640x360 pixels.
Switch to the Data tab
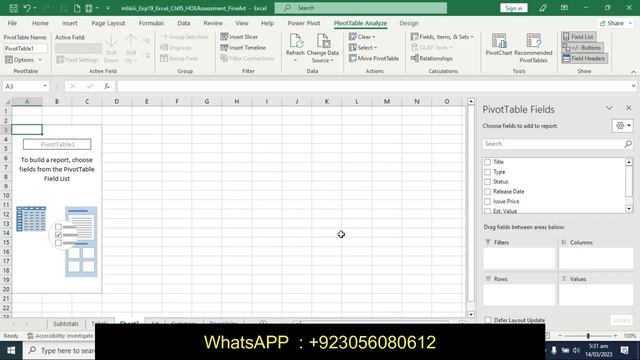(x=184, y=23)
